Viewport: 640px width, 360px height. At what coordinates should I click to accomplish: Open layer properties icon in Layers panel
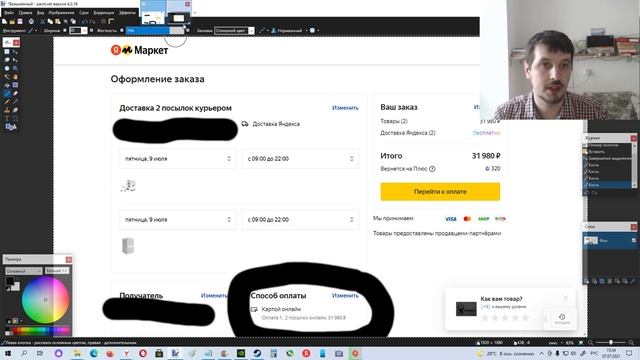click(x=633, y=281)
